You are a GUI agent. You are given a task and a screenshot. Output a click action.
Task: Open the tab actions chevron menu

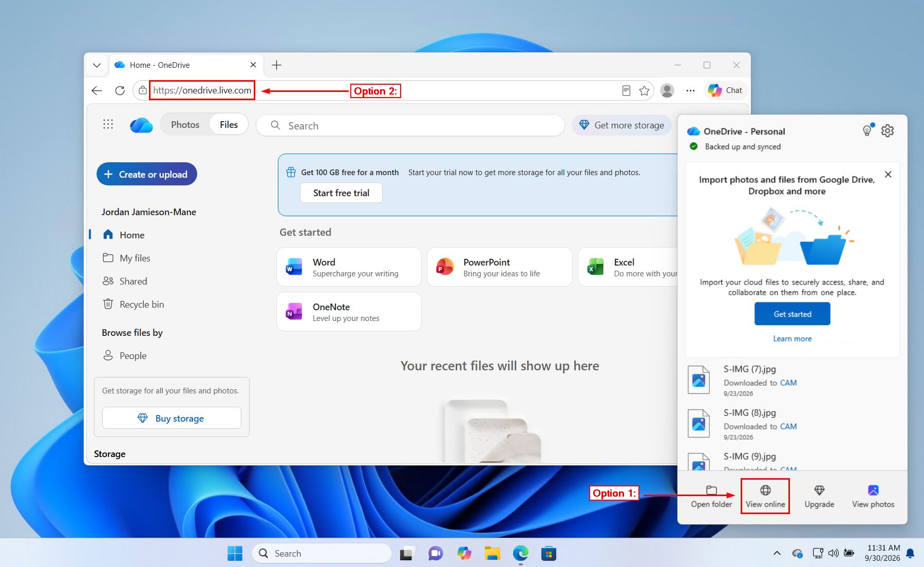coord(97,65)
